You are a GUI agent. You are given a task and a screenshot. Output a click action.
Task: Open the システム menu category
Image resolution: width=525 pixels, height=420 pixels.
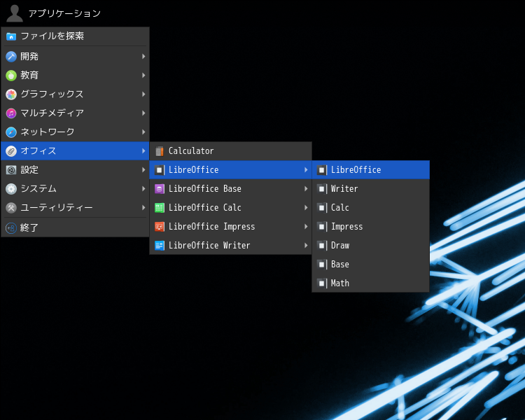(x=75, y=189)
